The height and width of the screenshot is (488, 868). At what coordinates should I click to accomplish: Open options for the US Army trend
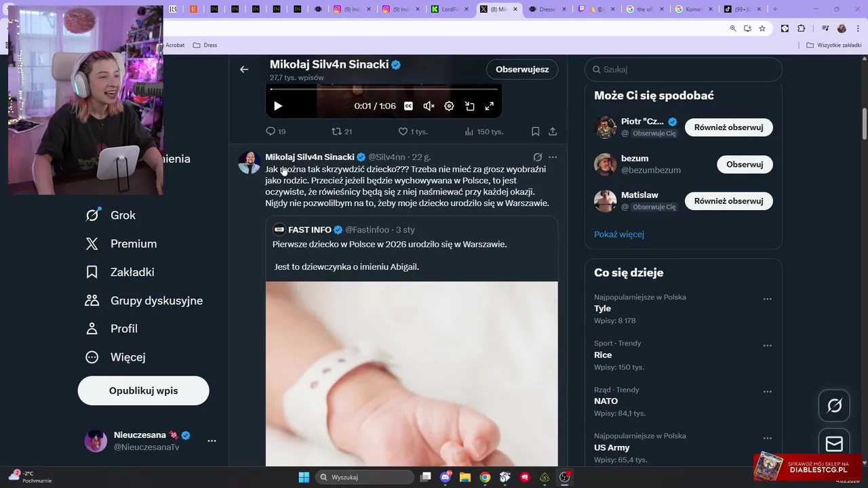coord(767,439)
